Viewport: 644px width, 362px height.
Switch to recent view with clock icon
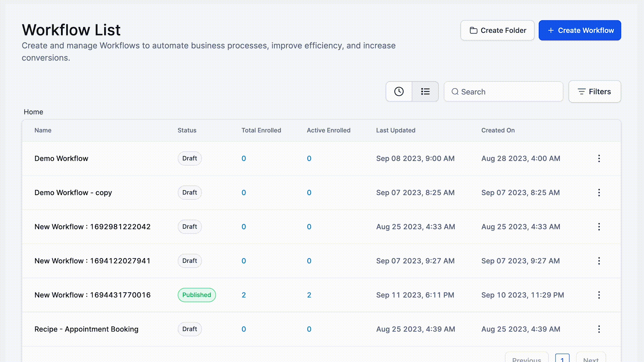tap(399, 92)
